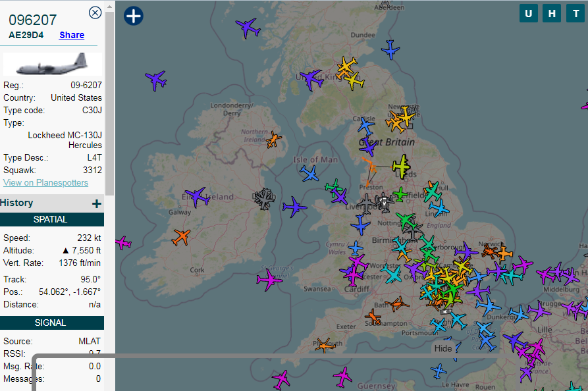
Task: Expand the History section with the plus
Action: coord(97,203)
